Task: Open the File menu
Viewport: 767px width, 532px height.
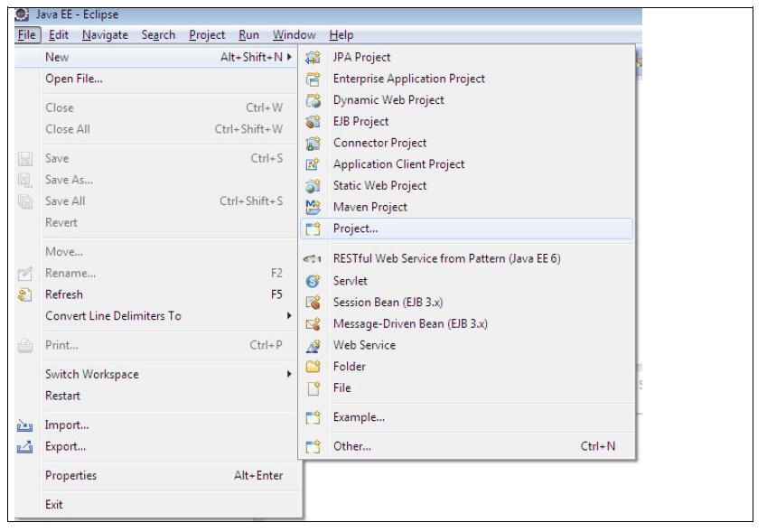Action: pyautogui.click(x=27, y=35)
